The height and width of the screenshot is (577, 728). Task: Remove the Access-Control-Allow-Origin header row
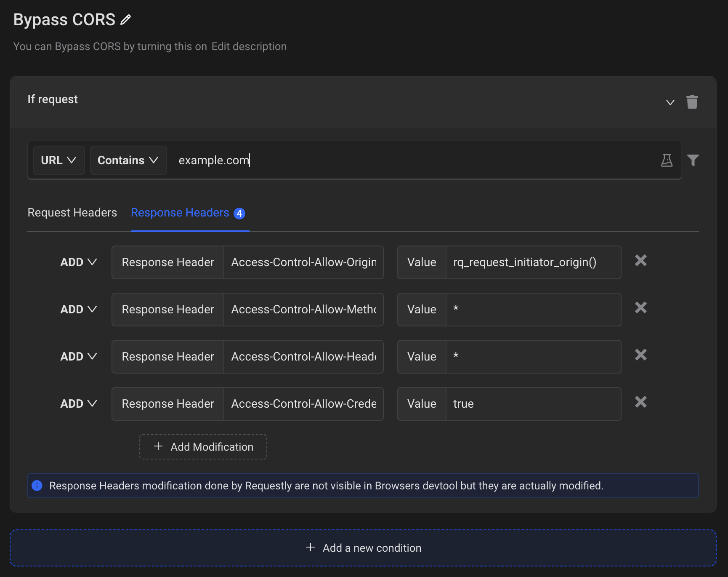pos(640,261)
